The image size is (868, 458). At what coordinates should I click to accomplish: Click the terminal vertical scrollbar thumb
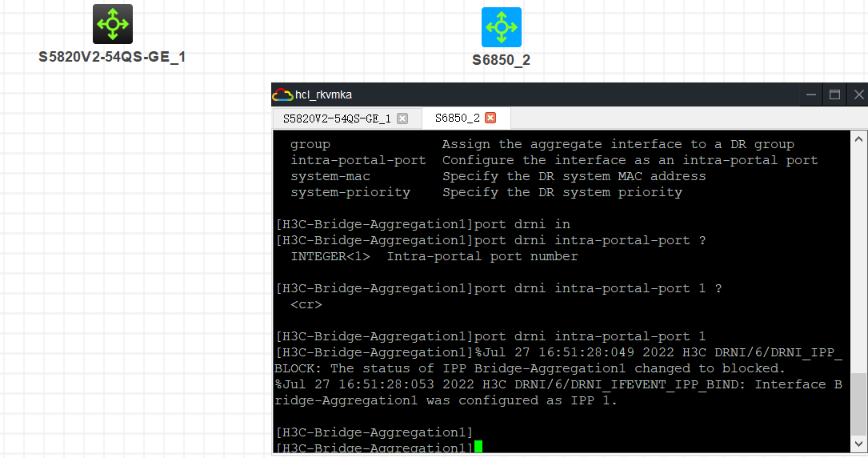click(858, 404)
